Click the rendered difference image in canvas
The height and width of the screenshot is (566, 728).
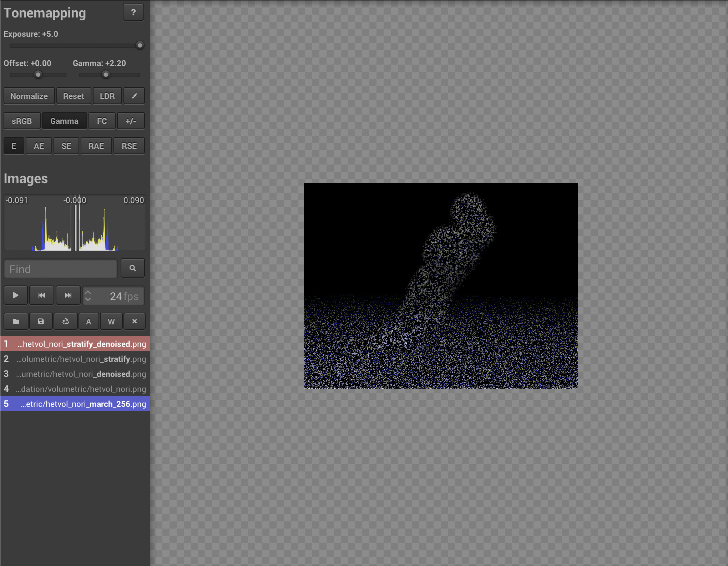click(440, 285)
